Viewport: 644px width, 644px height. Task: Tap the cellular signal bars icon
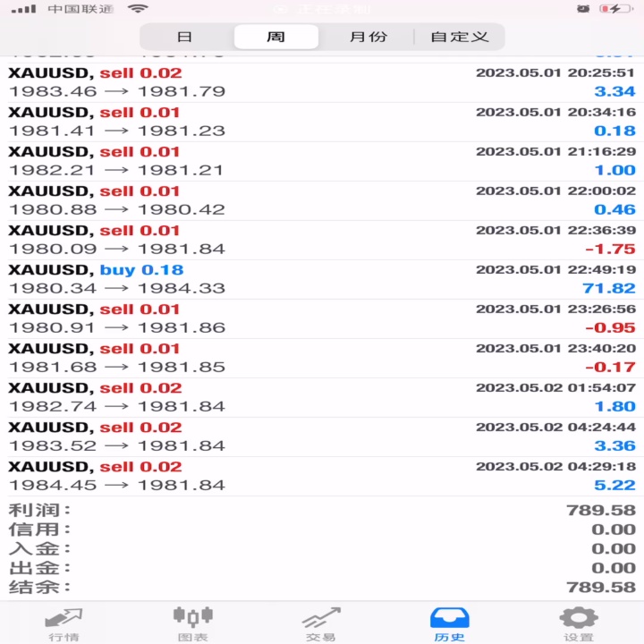pos(24,9)
